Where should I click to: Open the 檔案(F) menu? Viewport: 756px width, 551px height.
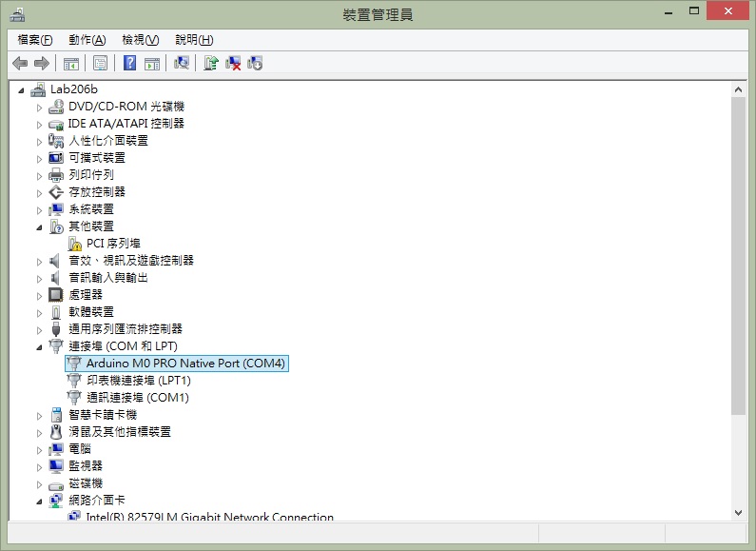[x=35, y=40]
